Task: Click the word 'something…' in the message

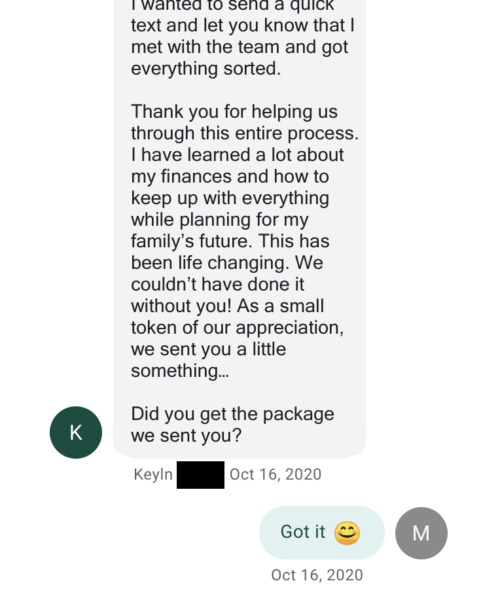Action: (180, 371)
